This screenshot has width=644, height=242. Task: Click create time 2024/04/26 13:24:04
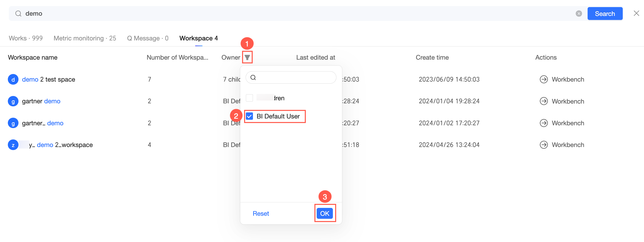coord(449,145)
